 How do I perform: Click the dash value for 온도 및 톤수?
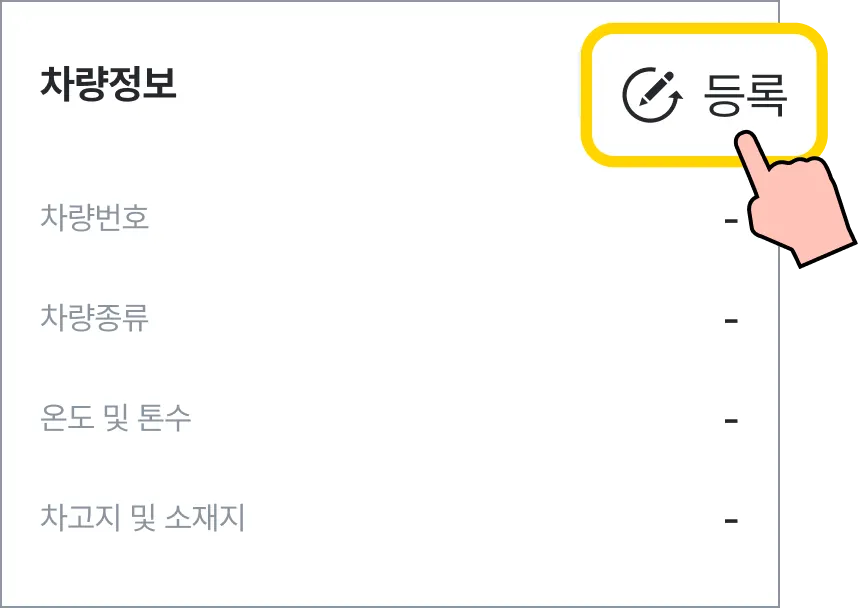pyautogui.click(x=731, y=420)
